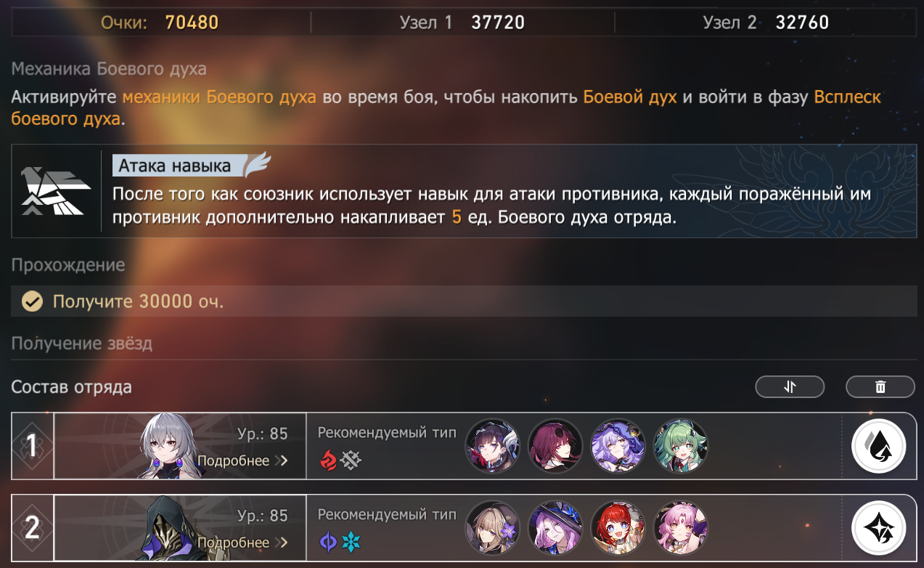Select the ice snowflake icon in team 2
The image size is (924, 568).
click(x=351, y=542)
